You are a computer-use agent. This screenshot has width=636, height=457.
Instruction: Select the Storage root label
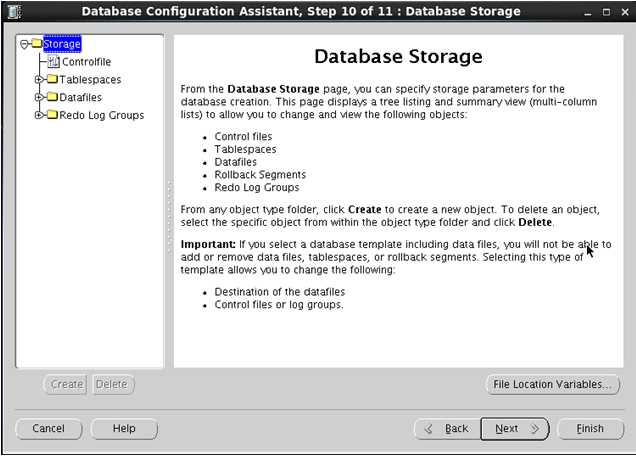[62, 44]
